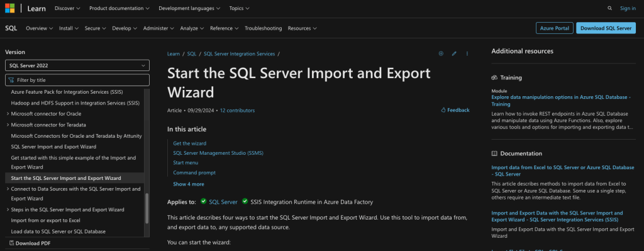Open the Develop menu
The height and width of the screenshot is (251, 644).
[125, 28]
